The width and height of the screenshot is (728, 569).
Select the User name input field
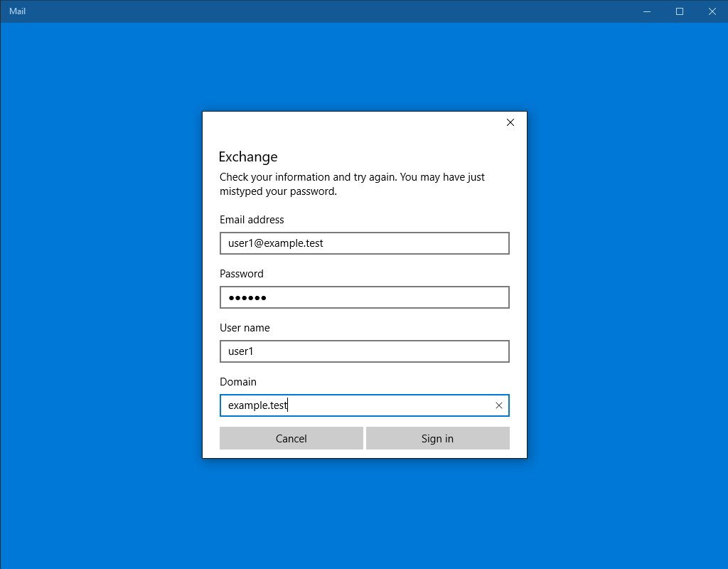[365, 351]
